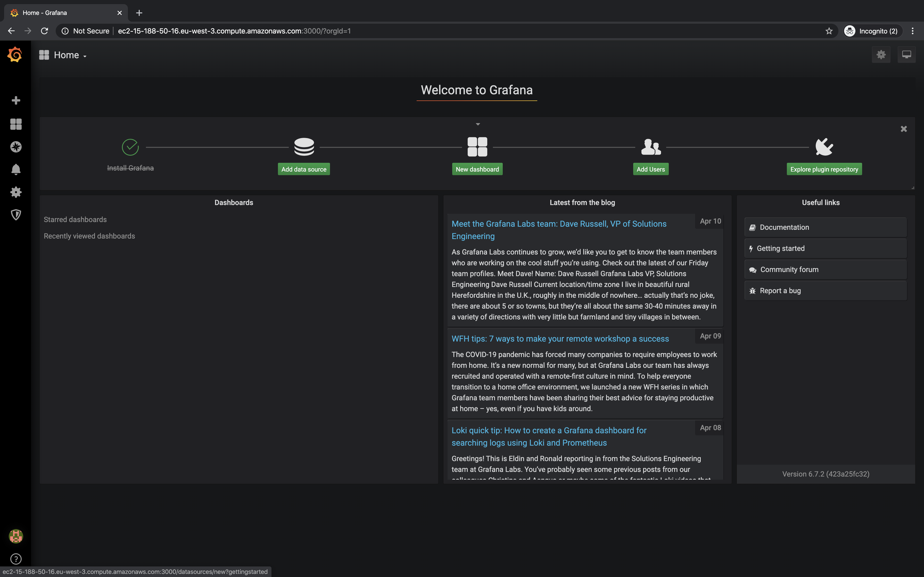The image size is (924, 577).
Task: Open the Alerting bell icon
Action: pos(16,169)
